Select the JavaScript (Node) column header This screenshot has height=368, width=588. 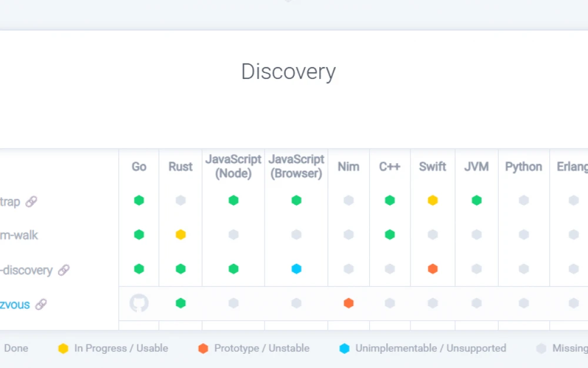pos(233,167)
